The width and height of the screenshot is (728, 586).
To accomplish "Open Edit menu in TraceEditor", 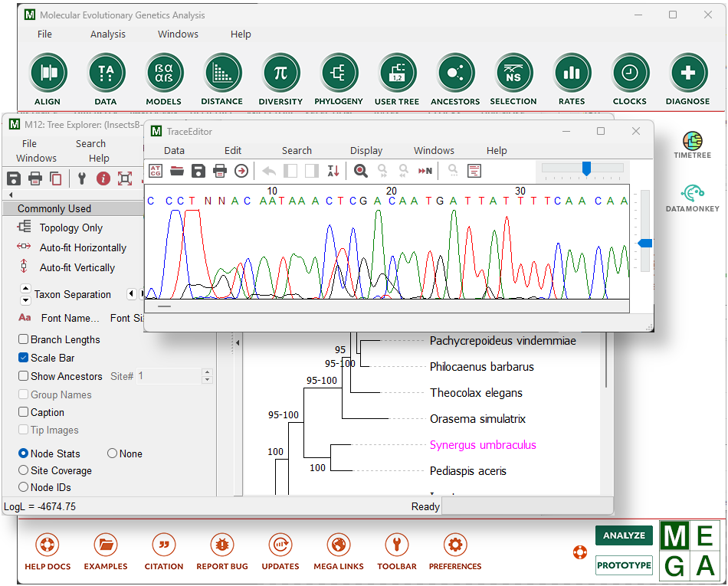I will click(233, 151).
